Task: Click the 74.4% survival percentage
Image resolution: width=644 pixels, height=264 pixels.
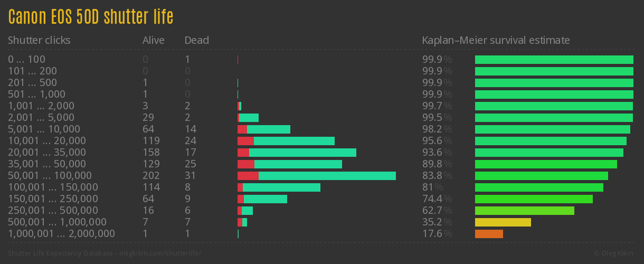Action: [x=437, y=199]
